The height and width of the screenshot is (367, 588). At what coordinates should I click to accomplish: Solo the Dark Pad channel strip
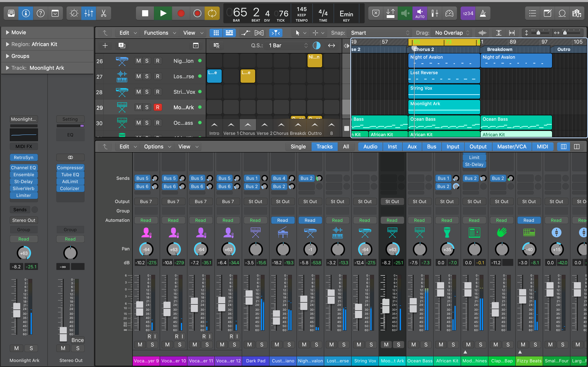click(x=262, y=344)
